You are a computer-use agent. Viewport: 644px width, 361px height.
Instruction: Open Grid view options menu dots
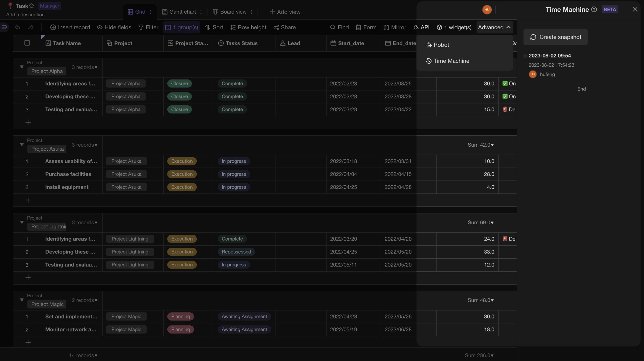pyautogui.click(x=150, y=12)
